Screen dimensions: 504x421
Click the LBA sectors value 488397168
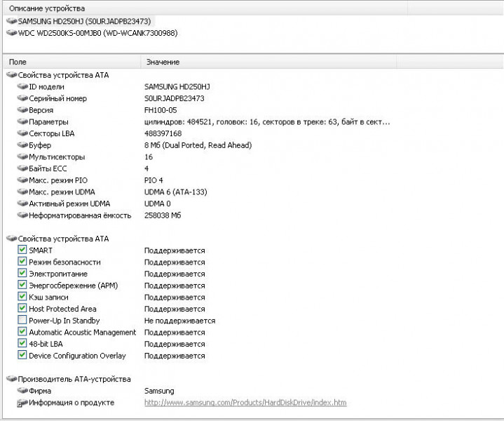pos(163,133)
